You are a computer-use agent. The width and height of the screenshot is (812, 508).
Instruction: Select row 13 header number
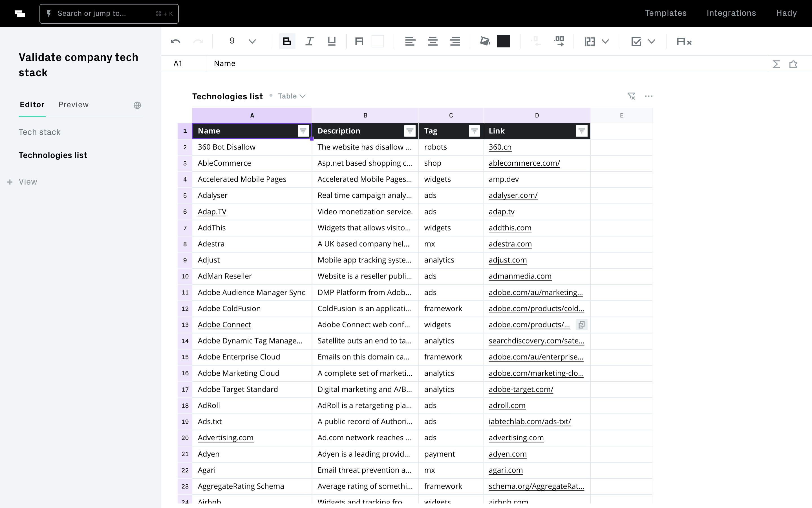coord(185,325)
